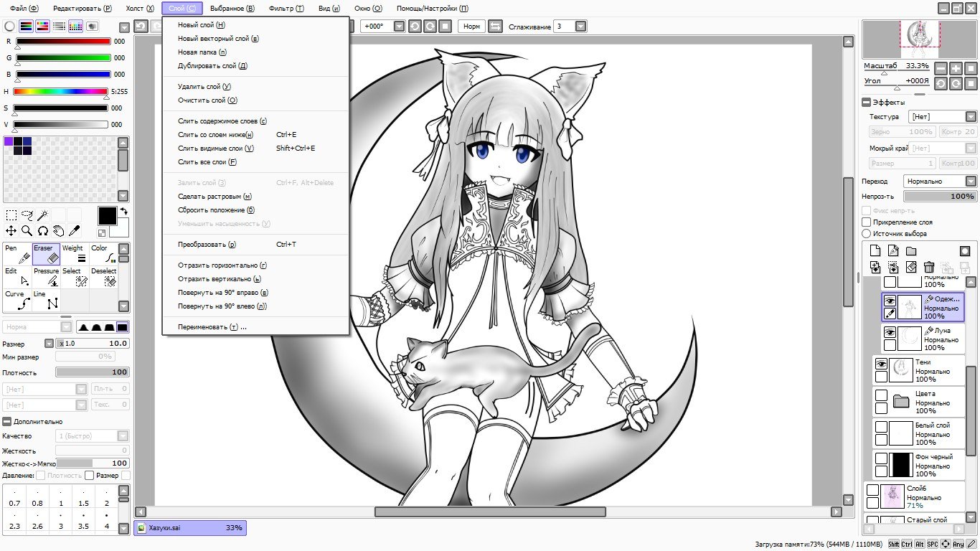Click the trash icon to delete layer
This screenshot has width=980, height=551.
tap(929, 267)
